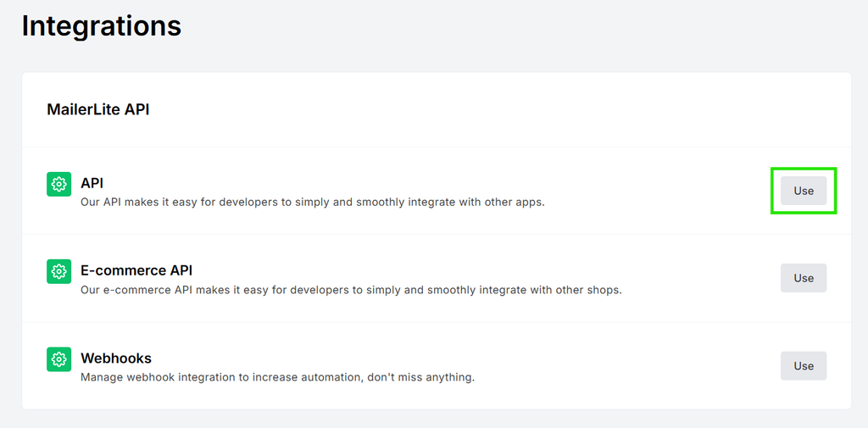Image resolution: width=868 pixels, height=428 pixels.
Task: Click the Use button for Webhooks
Action: coord(804,365)
